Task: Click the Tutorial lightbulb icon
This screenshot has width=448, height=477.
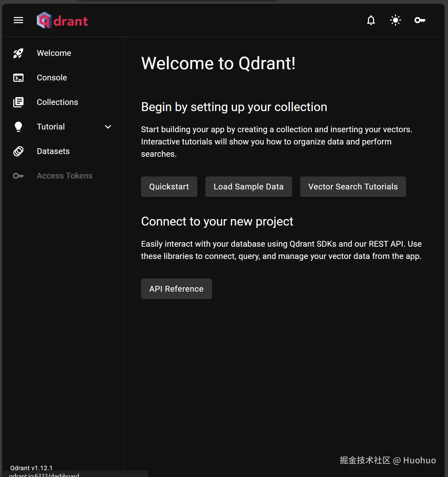Action: (x=18, y=127)
